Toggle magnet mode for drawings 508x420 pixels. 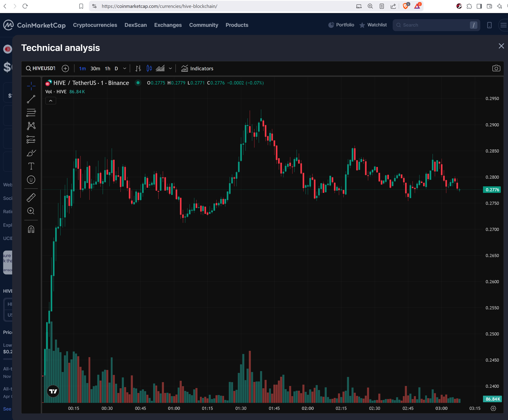point(31,229)
